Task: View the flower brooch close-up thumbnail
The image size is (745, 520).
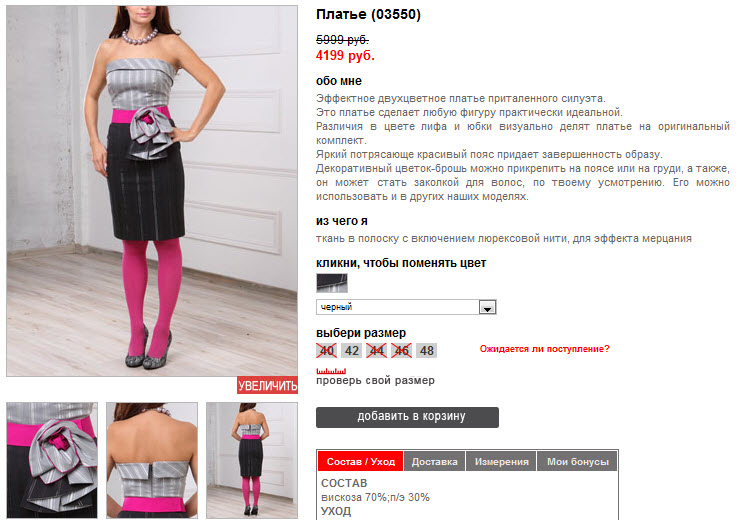Action: (x=52, y=460)
